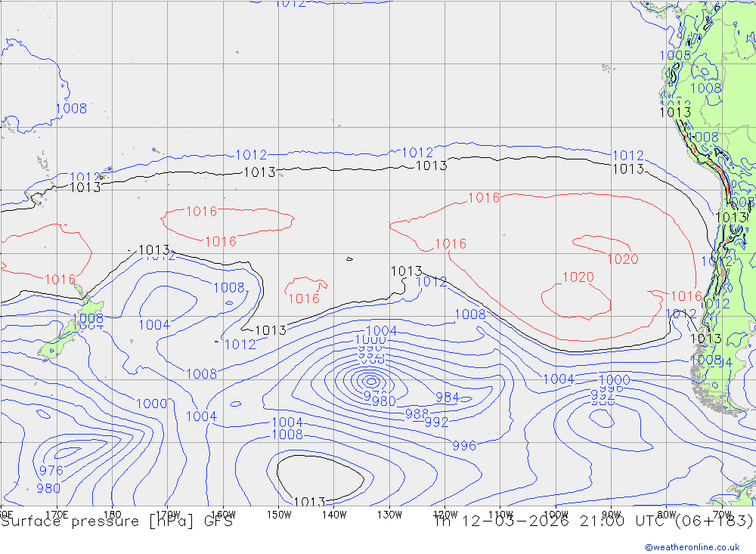Select the 170W longitude label

coord(169,515)
